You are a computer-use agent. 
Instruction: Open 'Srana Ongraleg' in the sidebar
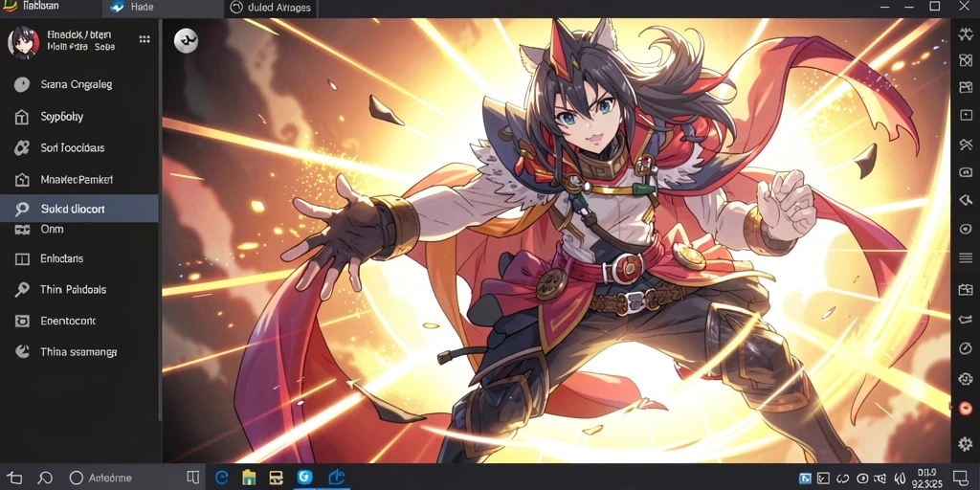click(x=77, y=84)
